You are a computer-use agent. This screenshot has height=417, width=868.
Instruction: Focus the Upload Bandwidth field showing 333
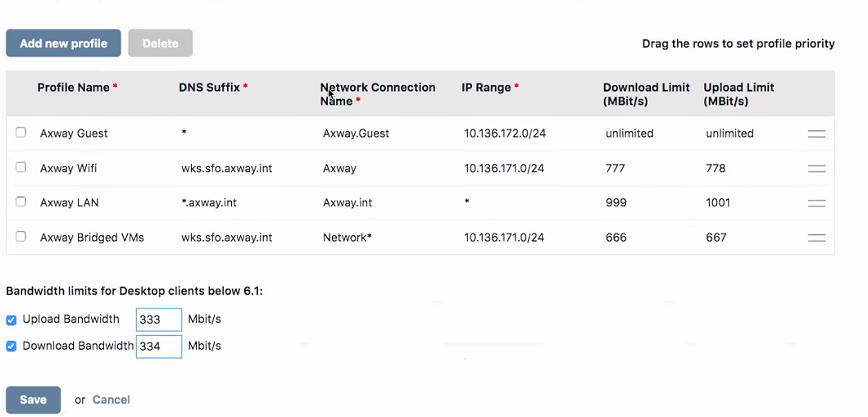point(159,320)
